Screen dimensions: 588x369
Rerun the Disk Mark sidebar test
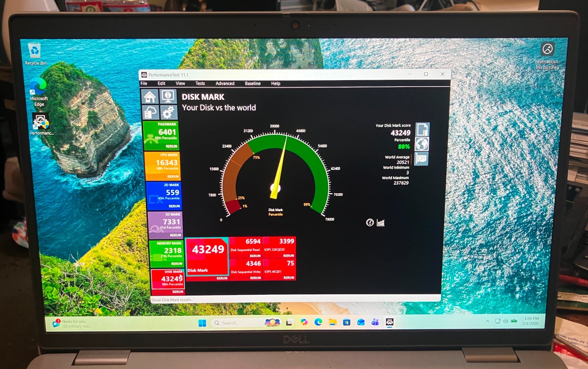pos(178,292)
